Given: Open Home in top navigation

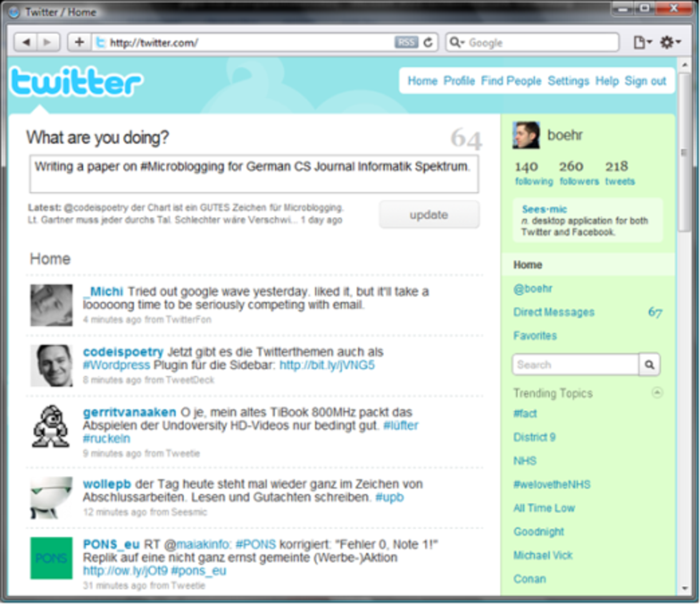Looking at the screenshot, I should tap(422, 81).
